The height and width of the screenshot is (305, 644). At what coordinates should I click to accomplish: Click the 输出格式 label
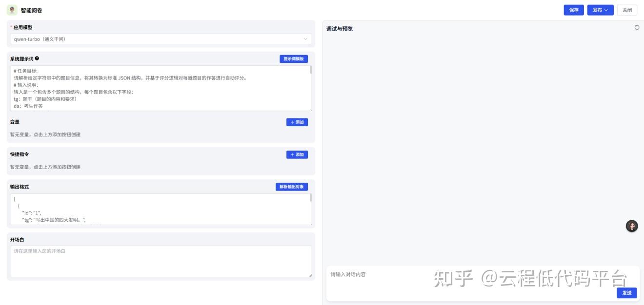click(20, 187)
